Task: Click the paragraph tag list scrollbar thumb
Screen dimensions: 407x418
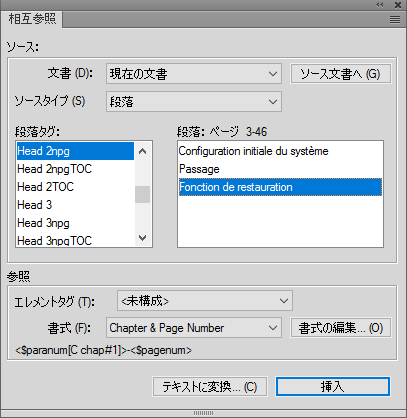Action: tap(143, 194)
